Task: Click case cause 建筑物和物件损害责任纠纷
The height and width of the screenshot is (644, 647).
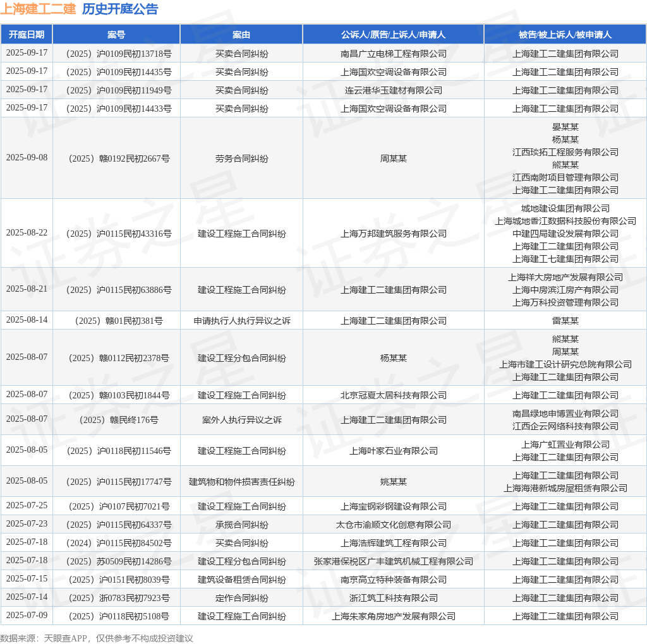Action: (x=241, y=482)
